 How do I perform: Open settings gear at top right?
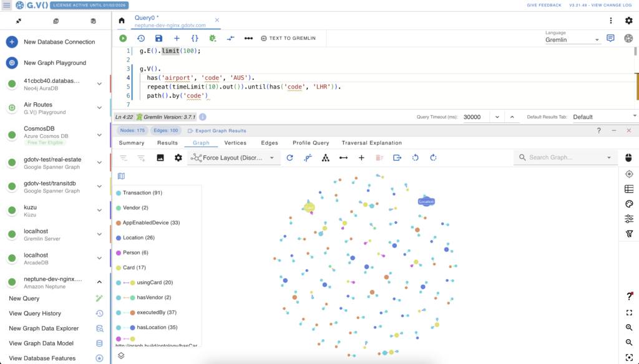(x=629, y=21)
